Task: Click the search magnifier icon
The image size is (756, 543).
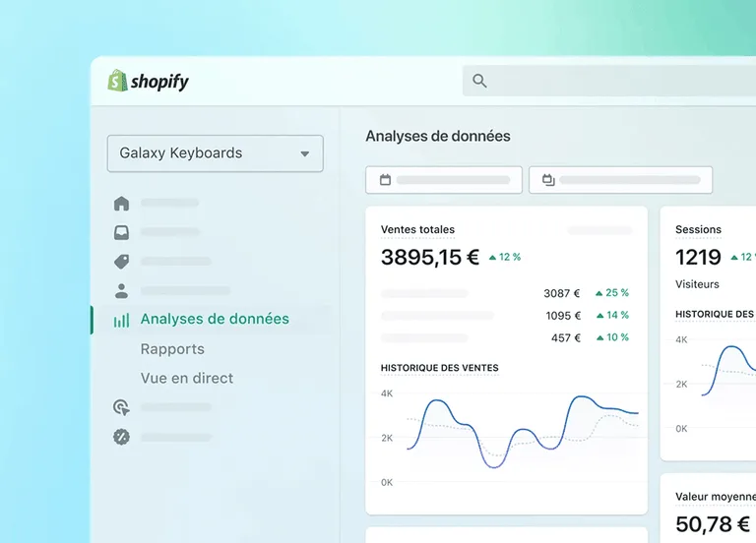Action: tap(479, 81)
